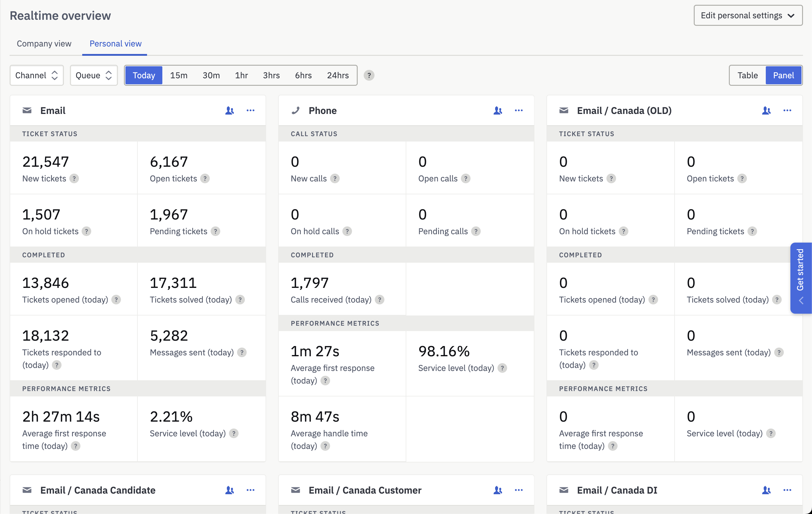Open the Queue filter dropdown
This screenshot has width=812, height=514.
pos(93,75)
